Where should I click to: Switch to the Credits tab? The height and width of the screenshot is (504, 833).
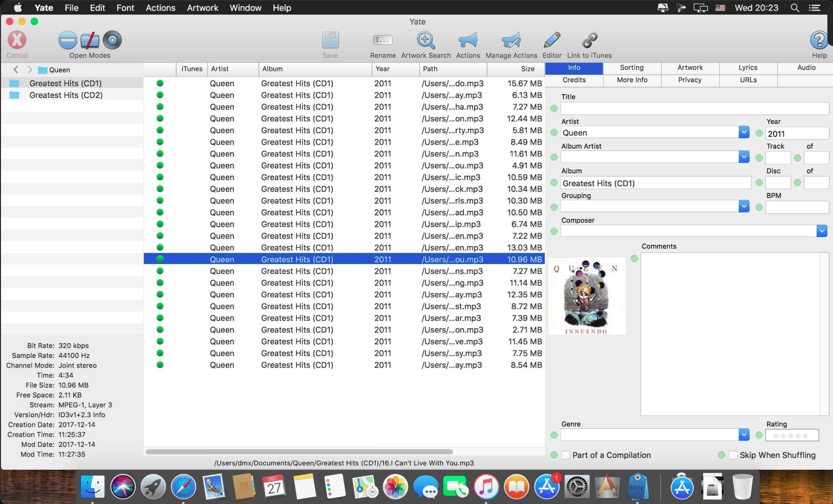coord(574,80)
